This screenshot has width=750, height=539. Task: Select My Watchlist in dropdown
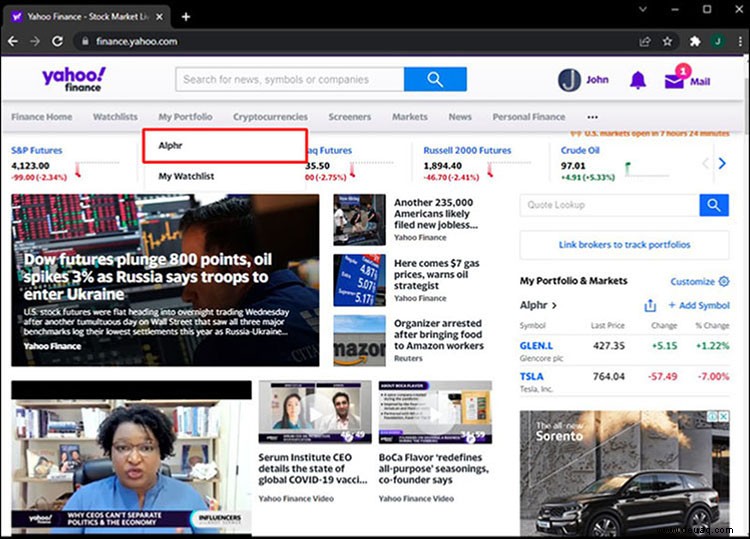click(x=225, y=176)
